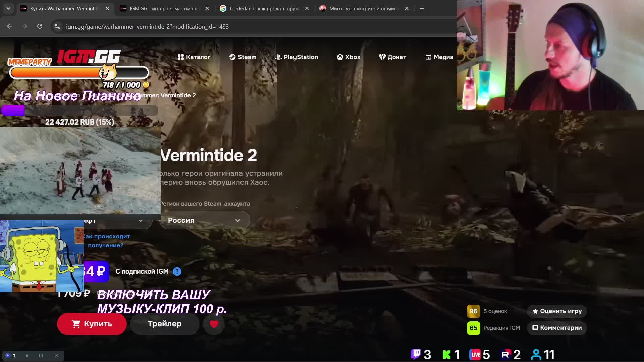Image resolution: width=644 pixels, height=362 pixels.
Task: Click the 'Редакция IGM' label
Action: pos(502,328)
